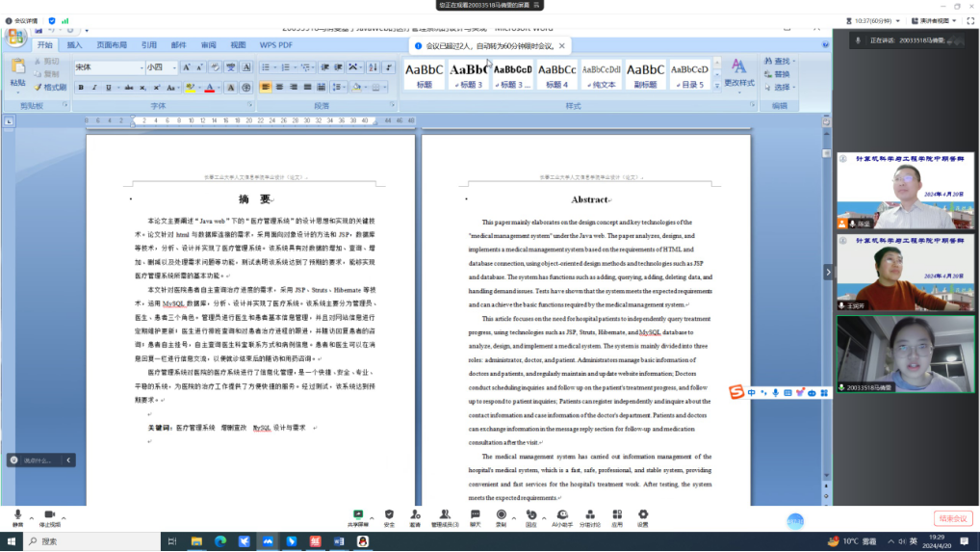Center-align the paragraph text

(x=279, y=88)
